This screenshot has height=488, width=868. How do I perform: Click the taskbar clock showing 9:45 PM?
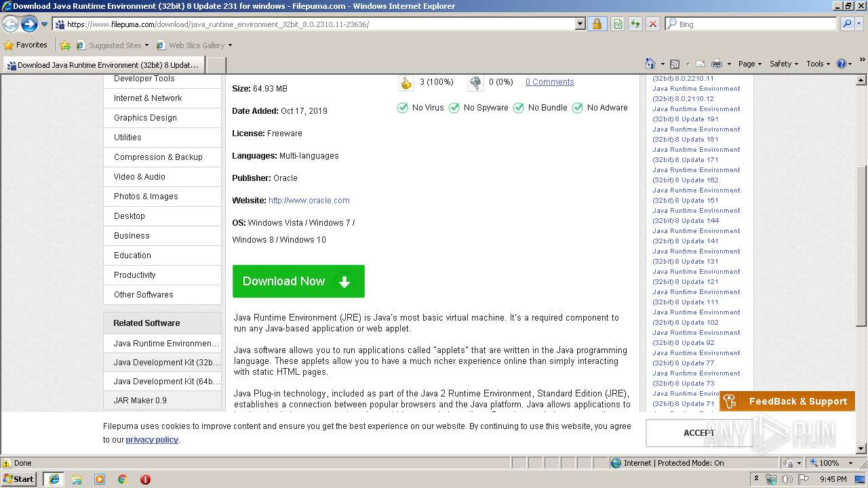tap(833, 479)
